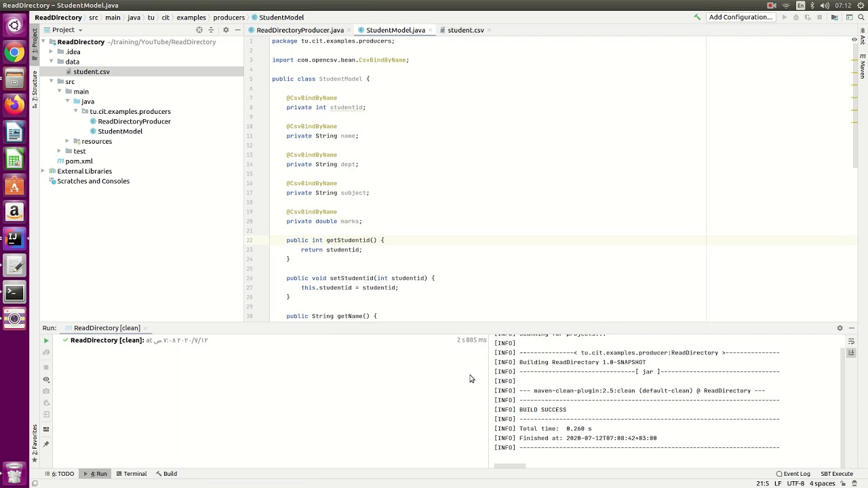Toggle the 6: TODO tool window
Viewport: 868px width, 488px height.
click(x=59, y=474)
